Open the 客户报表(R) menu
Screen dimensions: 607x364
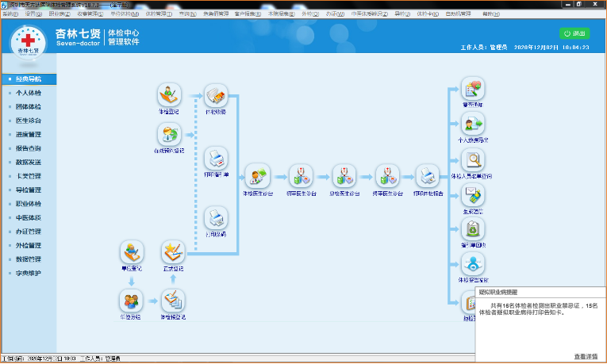pos(248,14)
